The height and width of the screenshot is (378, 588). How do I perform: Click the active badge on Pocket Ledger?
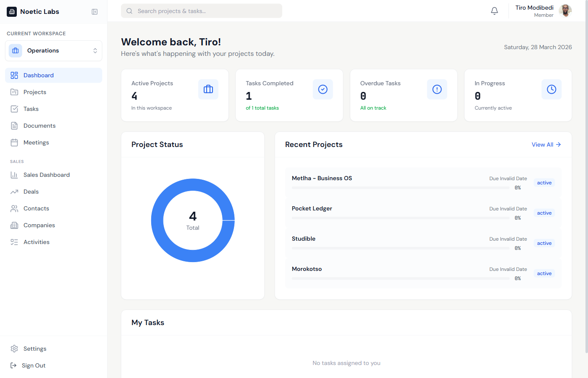[x=544, y=213]
